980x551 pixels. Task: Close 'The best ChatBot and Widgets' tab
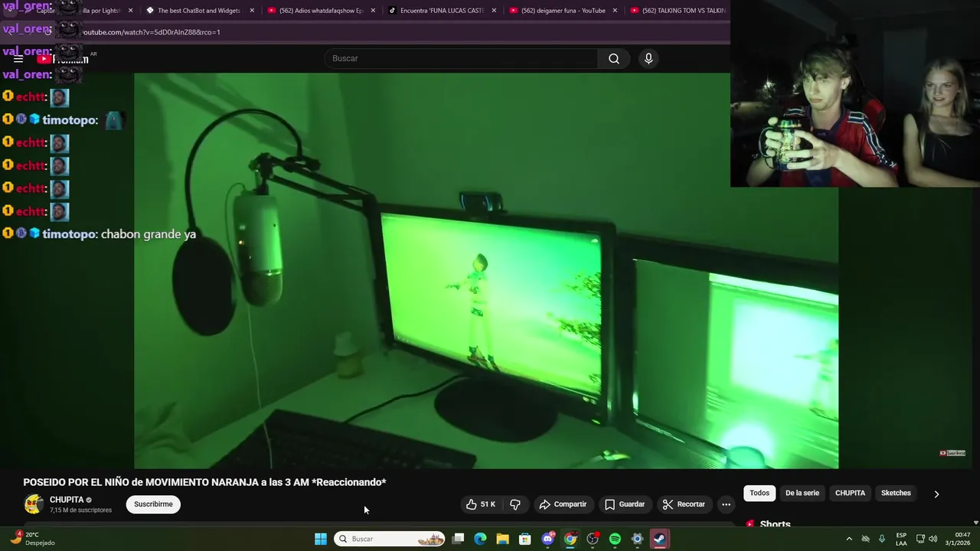coord(252,11)
